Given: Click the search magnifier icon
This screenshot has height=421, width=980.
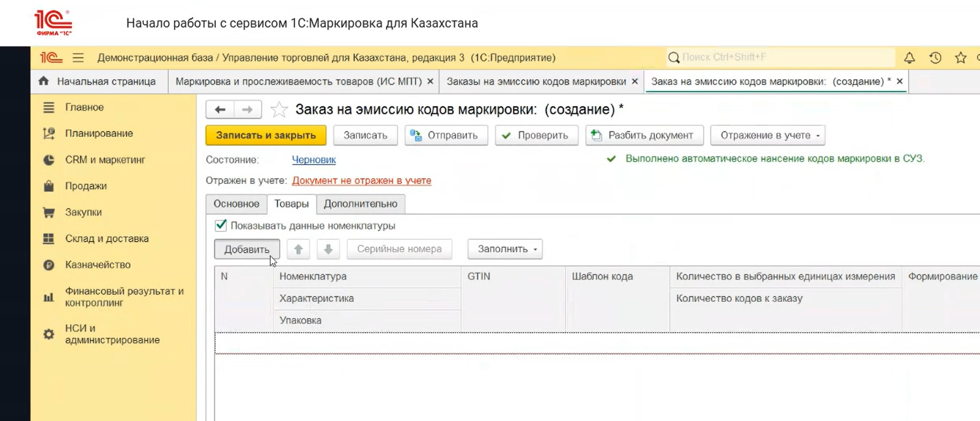Looking at the screenshot, I should coord(674,58).
